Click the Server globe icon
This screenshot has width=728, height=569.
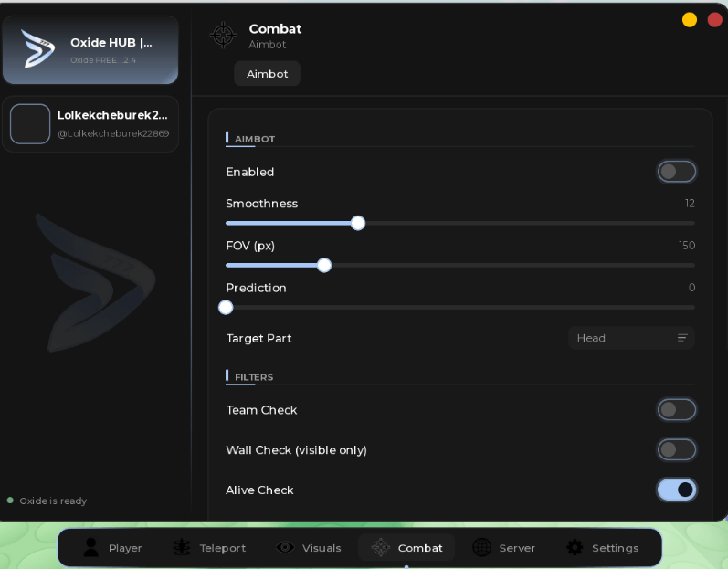click(482, 548)
